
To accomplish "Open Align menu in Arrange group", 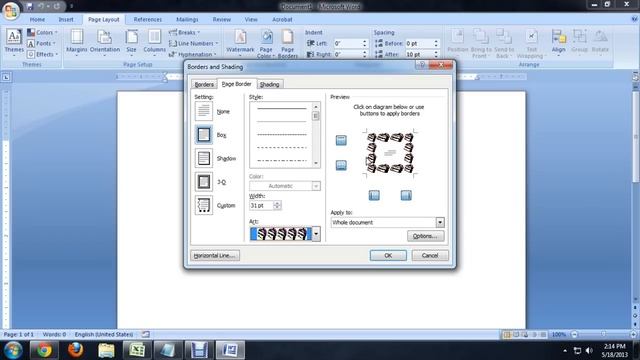I will coord(558,42).
